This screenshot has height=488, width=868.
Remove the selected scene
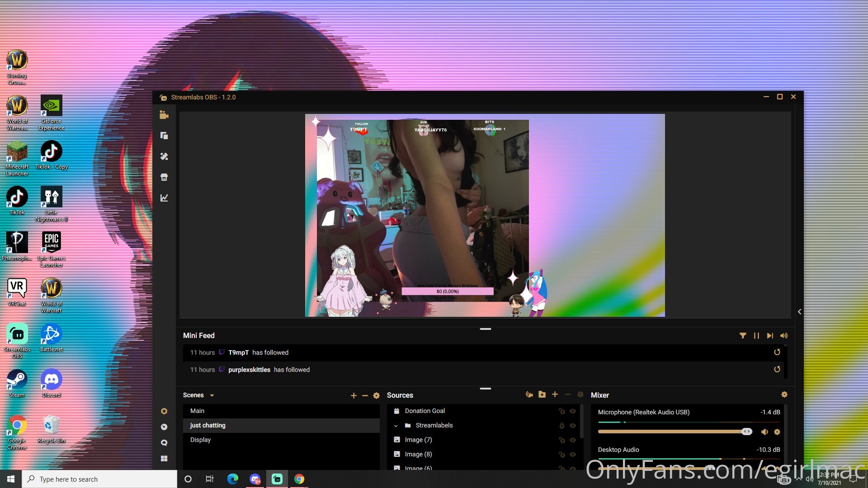point(365,396)
